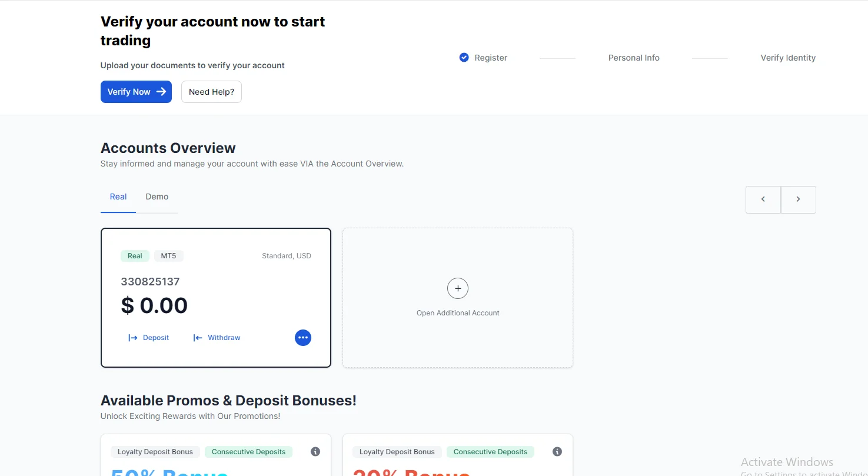The width and height of the screenshot is (868, 476).
Task: Click the Register step checkmark icon
Action: [464, 58]
